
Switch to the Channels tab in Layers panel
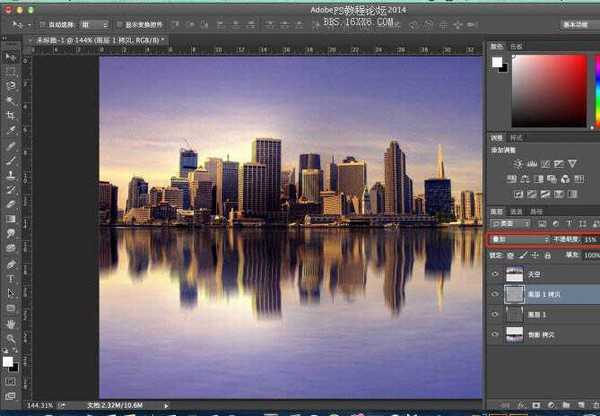[x=517, y=211]
